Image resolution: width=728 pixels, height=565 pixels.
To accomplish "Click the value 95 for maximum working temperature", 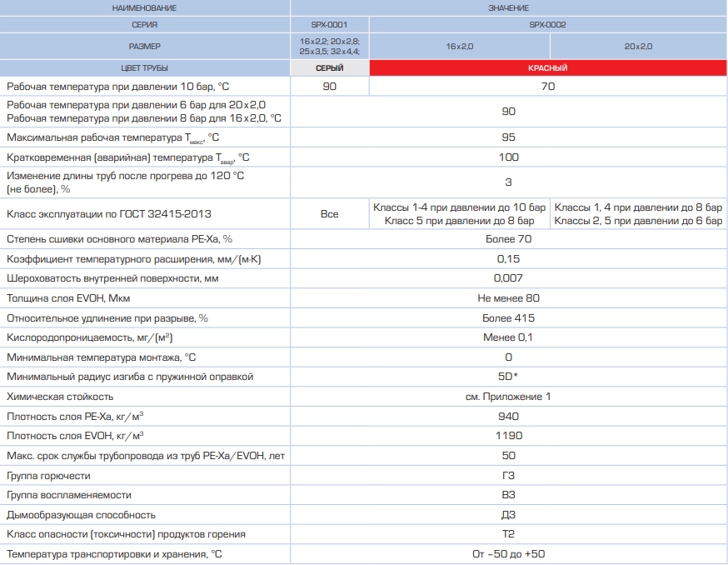I will [x=508, y=137].
